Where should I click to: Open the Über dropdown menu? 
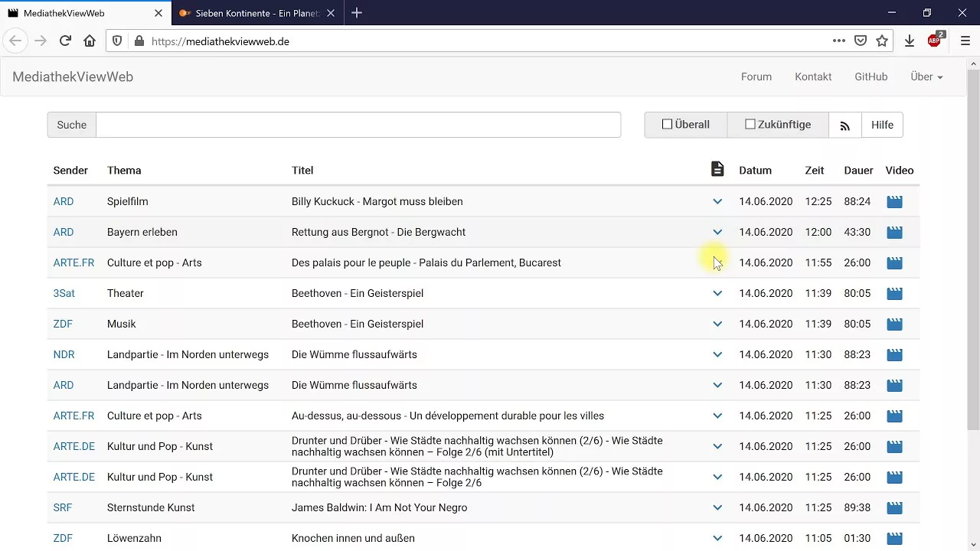[926, 77]
